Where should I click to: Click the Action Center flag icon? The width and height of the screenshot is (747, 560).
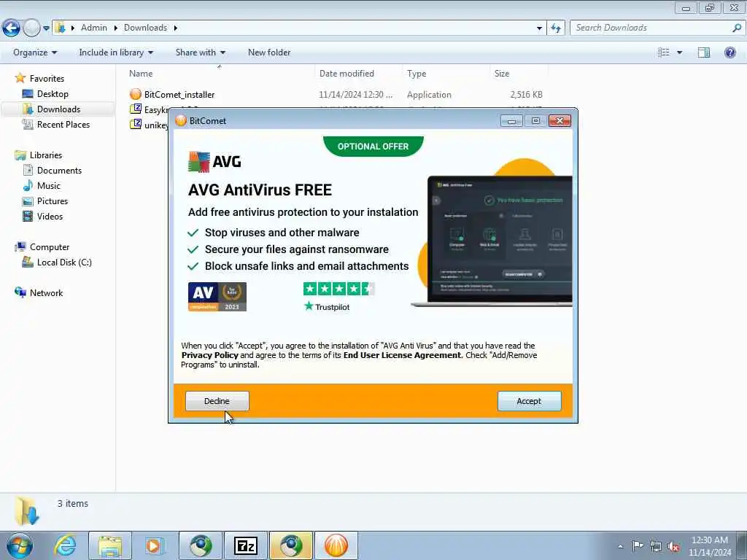638,545
